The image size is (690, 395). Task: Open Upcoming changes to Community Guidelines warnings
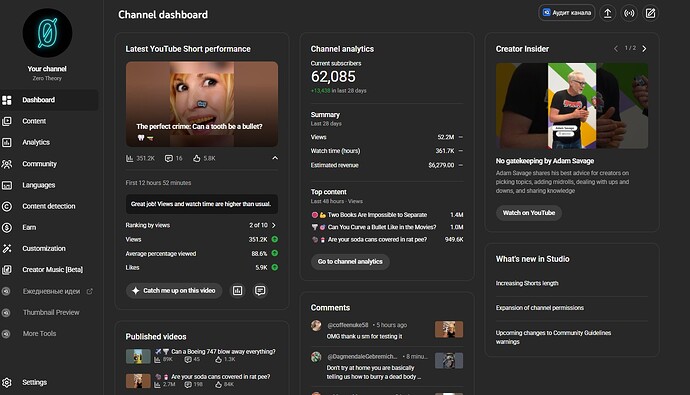click(554, 337)
